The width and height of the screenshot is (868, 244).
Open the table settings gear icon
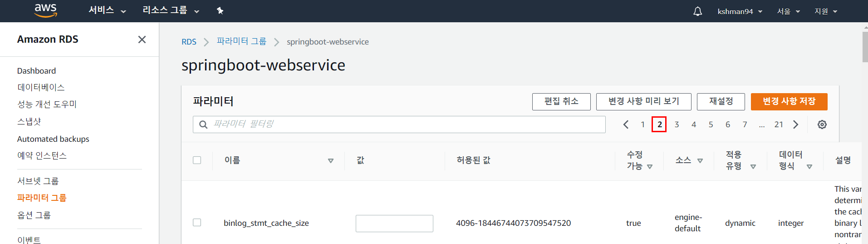[x=822, y=124]
